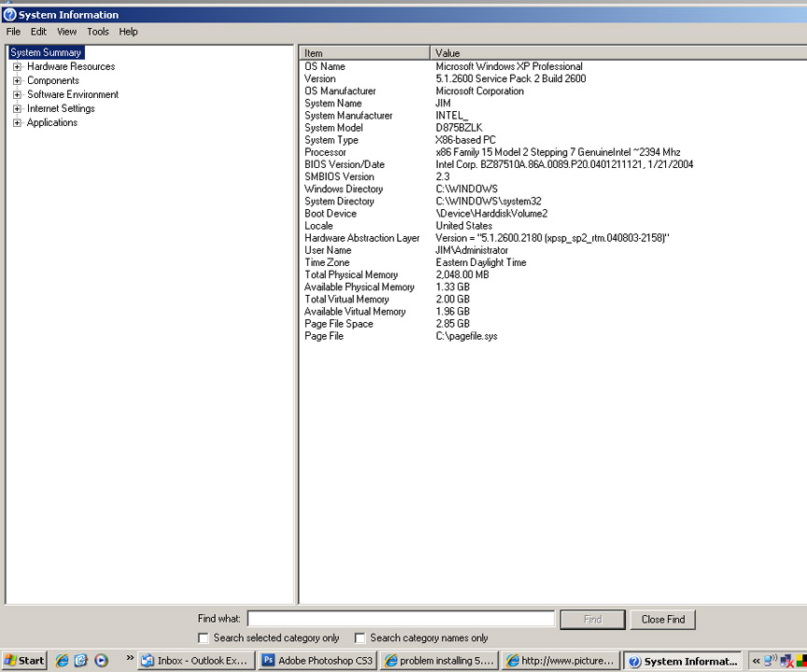Select the Boot Device row
807x672 pixels.
pos(553,214)
